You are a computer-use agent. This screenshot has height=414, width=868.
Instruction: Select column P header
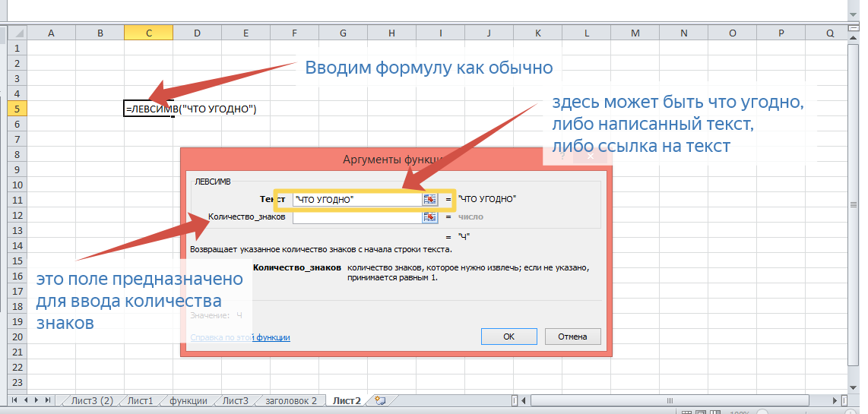pyautogui.click(x=781, y=33)
